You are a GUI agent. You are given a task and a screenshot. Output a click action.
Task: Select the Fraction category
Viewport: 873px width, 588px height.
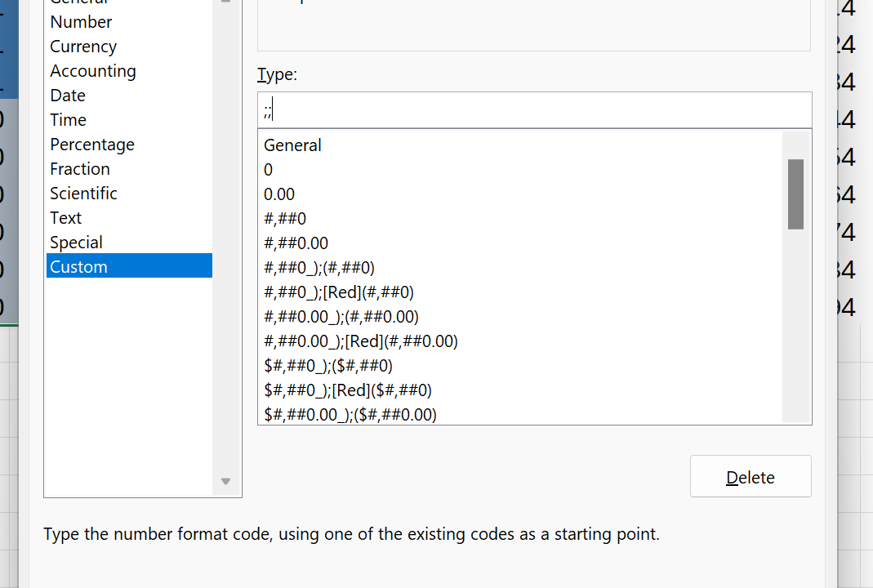coord(80,169)
